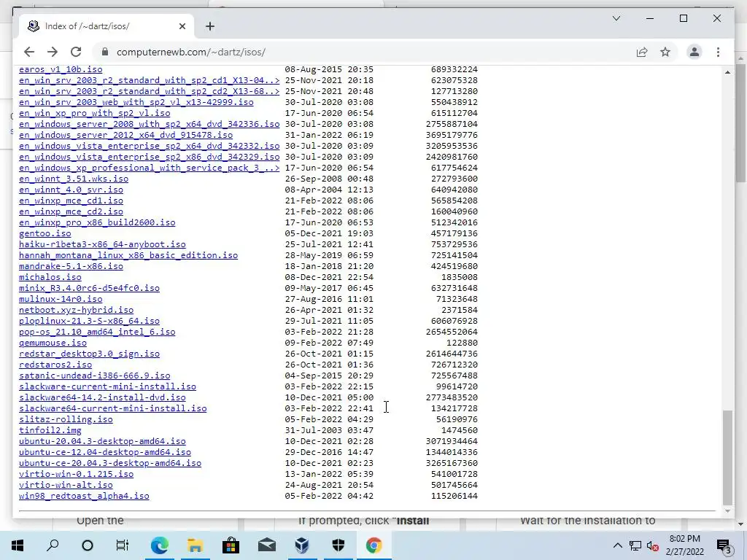The width and height of the screenshot is (747, 560).
Task: Click slitaz-rolling.iso link
Action: (66, 419)
